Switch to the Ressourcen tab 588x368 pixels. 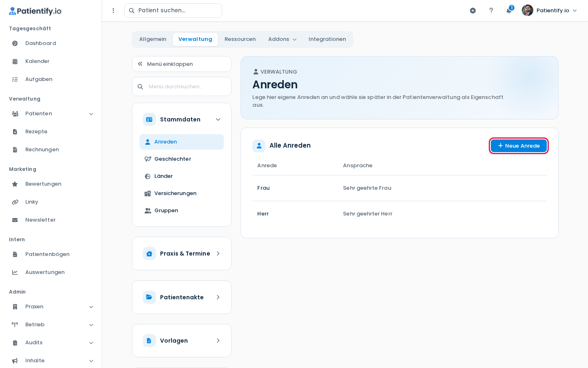point(240,39)
